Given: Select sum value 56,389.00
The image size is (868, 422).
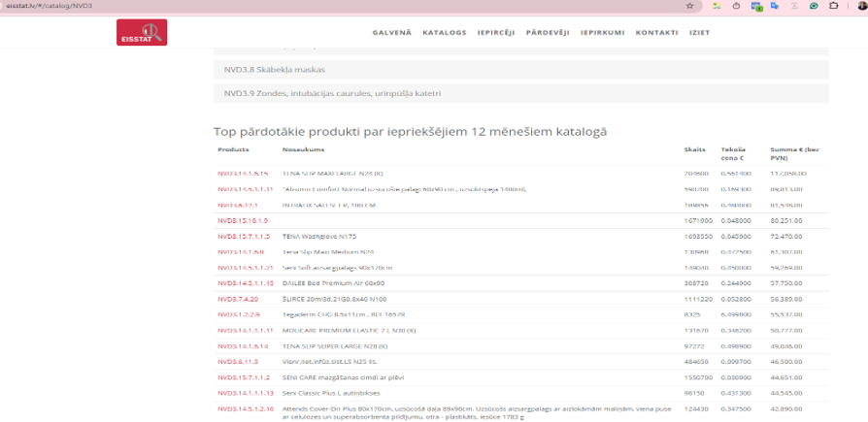Looking at the screenshot, I should pos(786,299).
